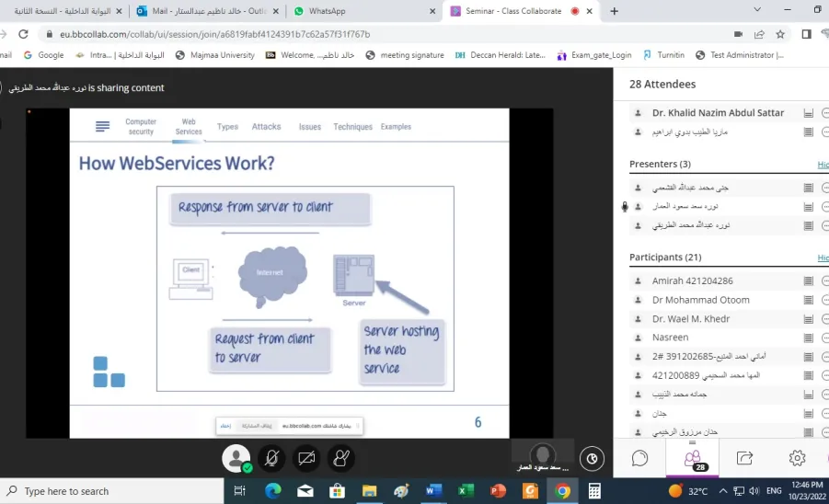Select Web Services slide tab
829x504 pixels.
[x=189, y=127]
